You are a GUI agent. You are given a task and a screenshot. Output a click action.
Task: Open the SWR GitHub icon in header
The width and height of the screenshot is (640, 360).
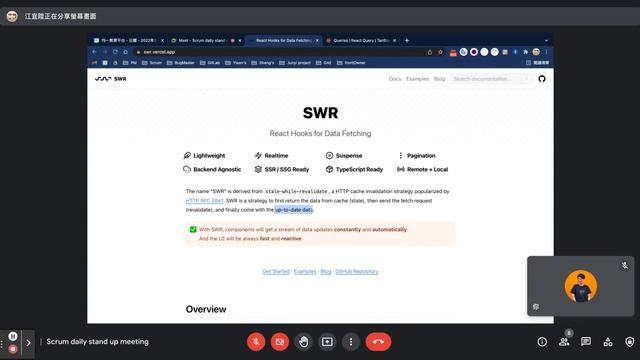542,79
